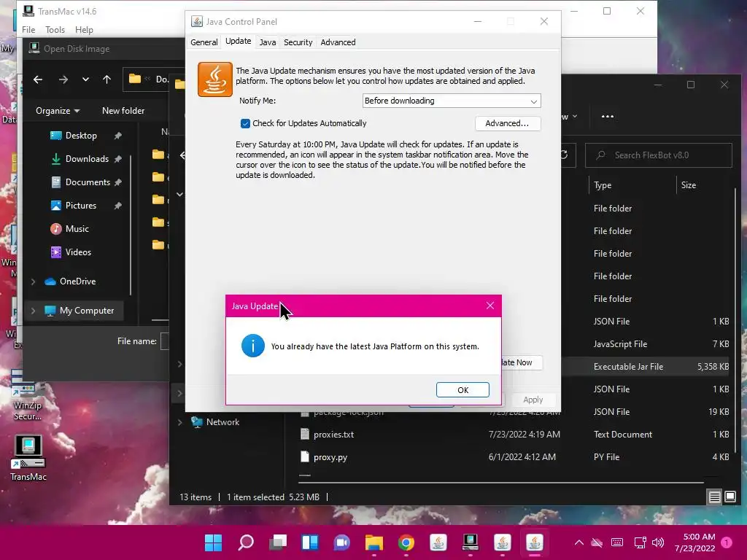Open File Explorer from the taskbar
Screen dimensions: 747x560
[374, 542]
